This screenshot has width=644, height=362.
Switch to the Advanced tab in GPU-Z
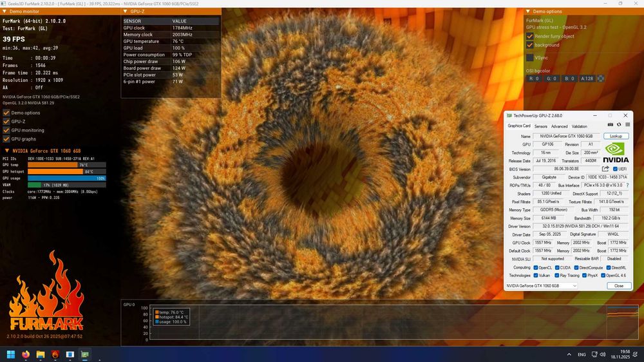pyautogui.click(x=559, y=126)
